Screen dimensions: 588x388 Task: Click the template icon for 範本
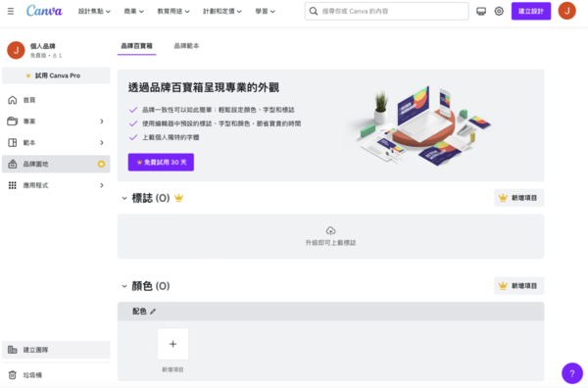(x=13, y=142)
